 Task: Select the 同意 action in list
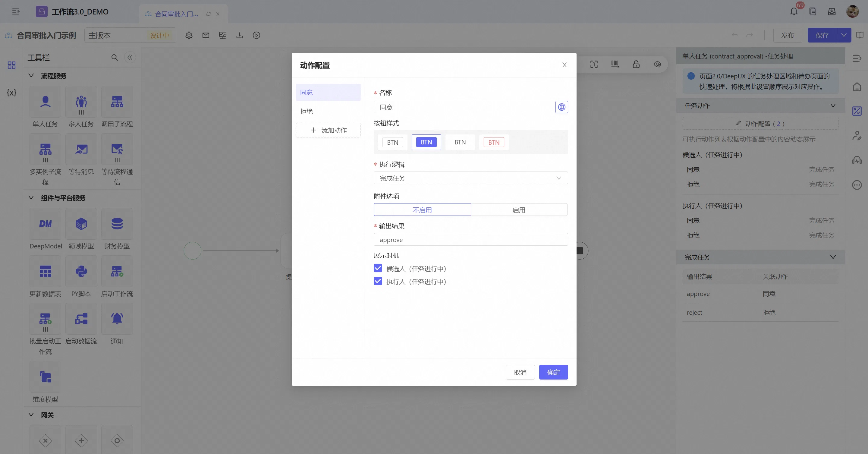(328, 92)
